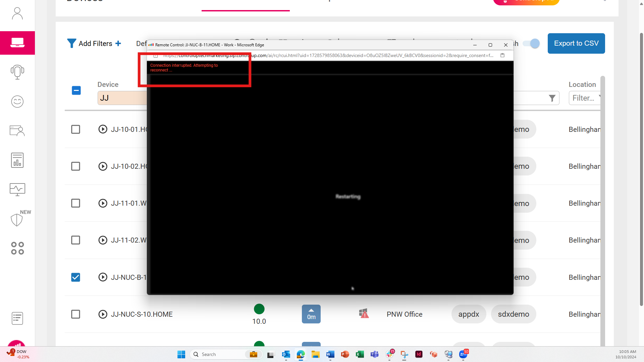Click the taskbar clock showing 10:05 AM

click(626, 354)
